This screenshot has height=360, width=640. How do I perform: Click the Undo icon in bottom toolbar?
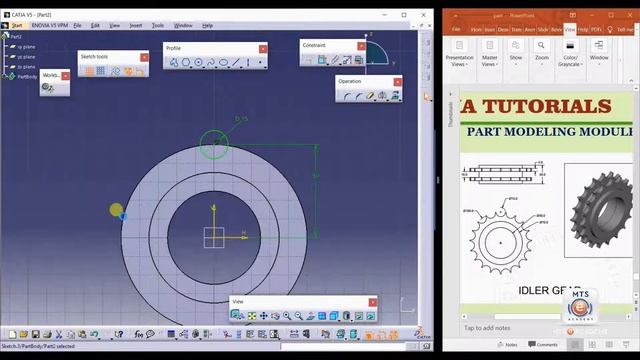[x=94, y=335]
